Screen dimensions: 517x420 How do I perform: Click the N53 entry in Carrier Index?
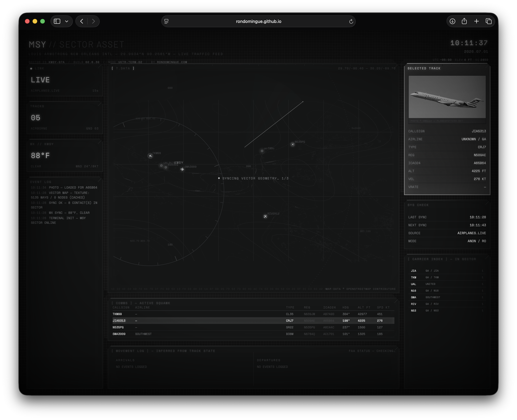pos(447,311)
